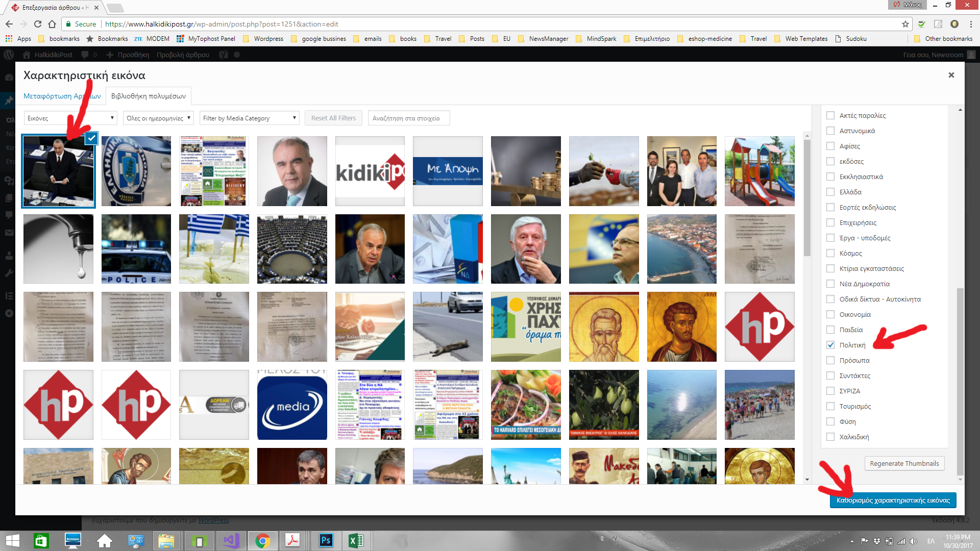
Task: Click the Καθορισμός χαρακτηριστικής εικόνας button
Action: coord(893,500)
